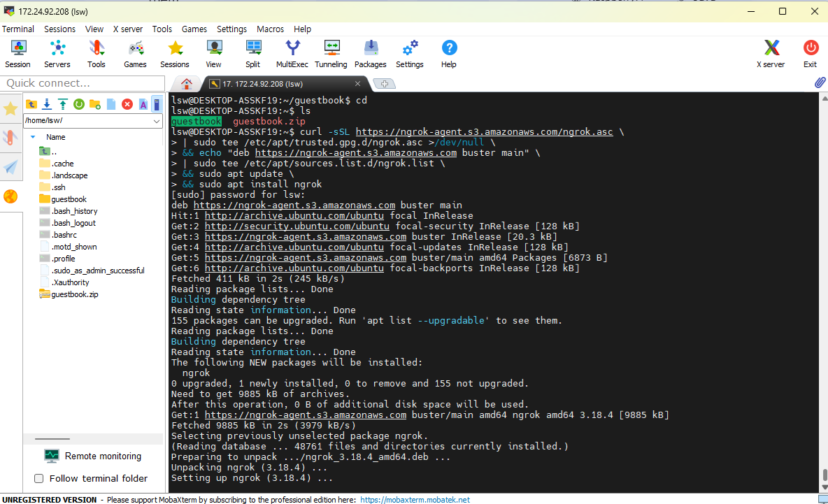Click the red Exit power icon
Viewport: 828px width, 504px height.
pyautogui.click(x=811, y=55)
